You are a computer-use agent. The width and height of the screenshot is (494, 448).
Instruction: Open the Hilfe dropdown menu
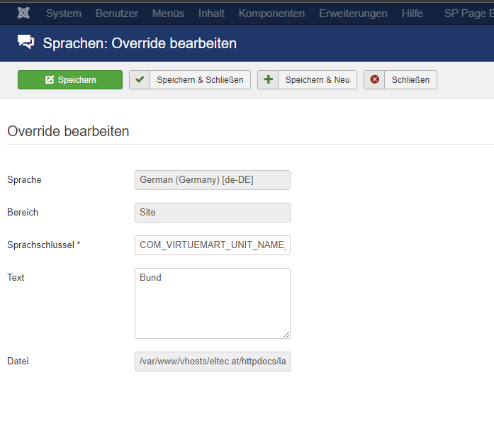pos(412,13)
